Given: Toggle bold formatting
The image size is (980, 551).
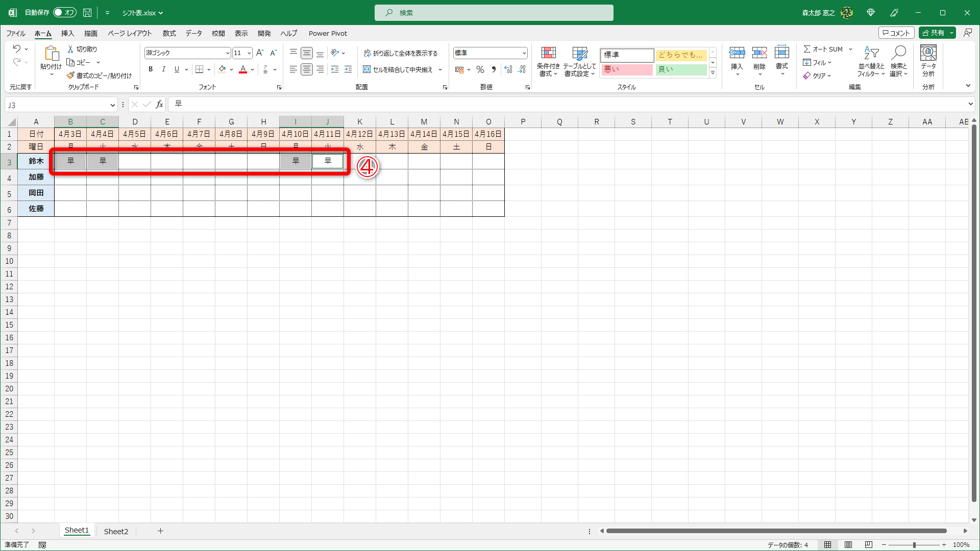Looking at the screenshot, I should [x=151, y=69].
